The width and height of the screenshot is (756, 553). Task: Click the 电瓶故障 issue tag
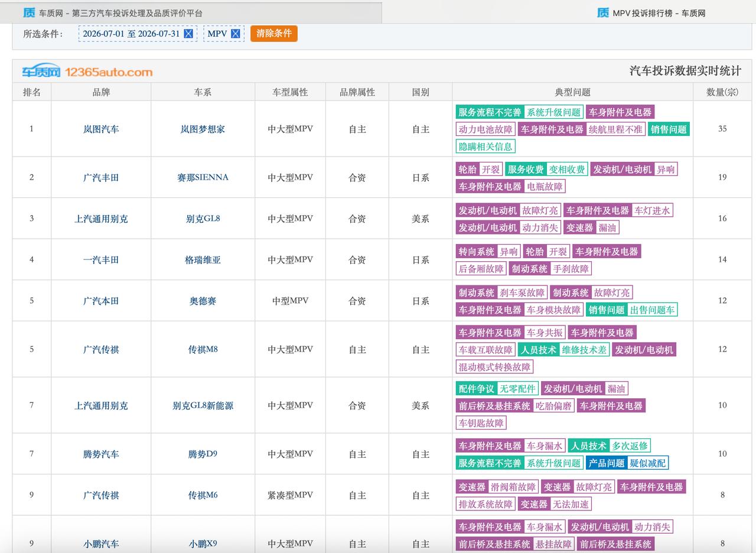coord(545,187)
